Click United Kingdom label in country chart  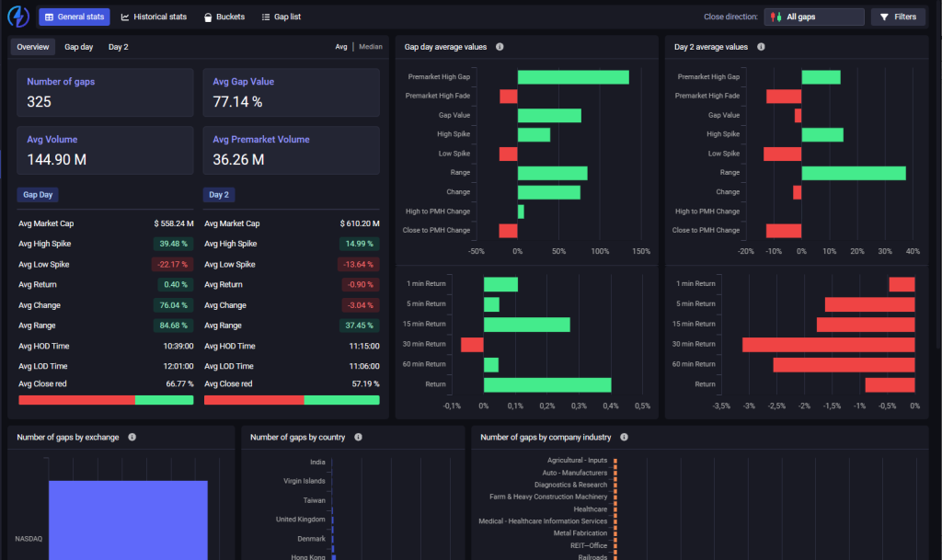pyautogui.click(x=301, y=520)
